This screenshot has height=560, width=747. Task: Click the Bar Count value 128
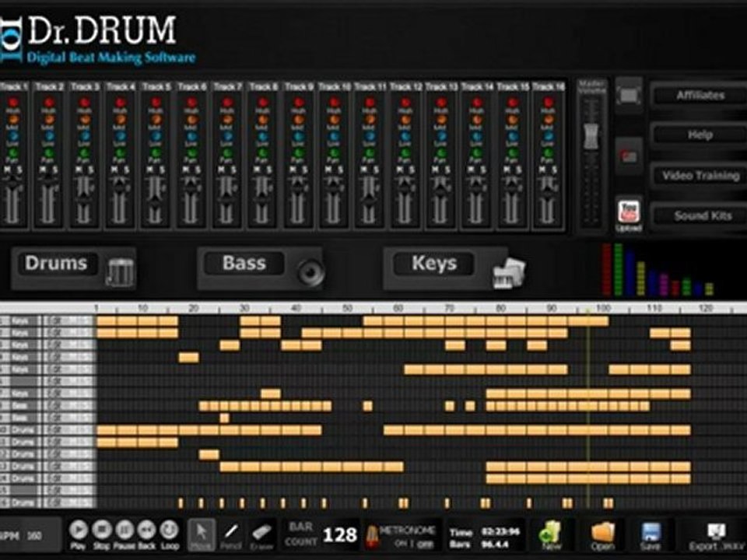(340, 535)
